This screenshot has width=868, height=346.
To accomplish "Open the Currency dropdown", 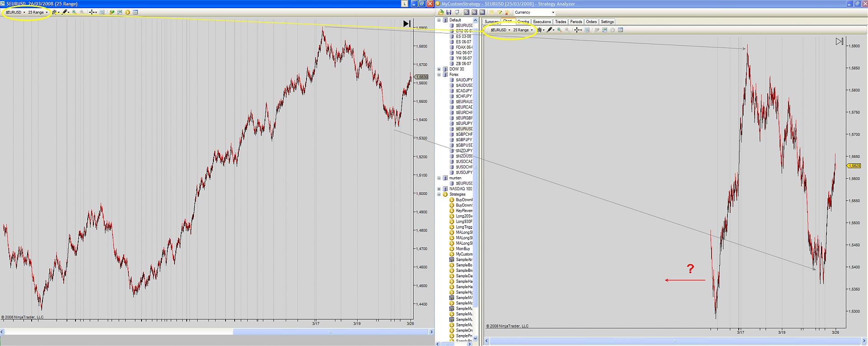I will point(534,12).
